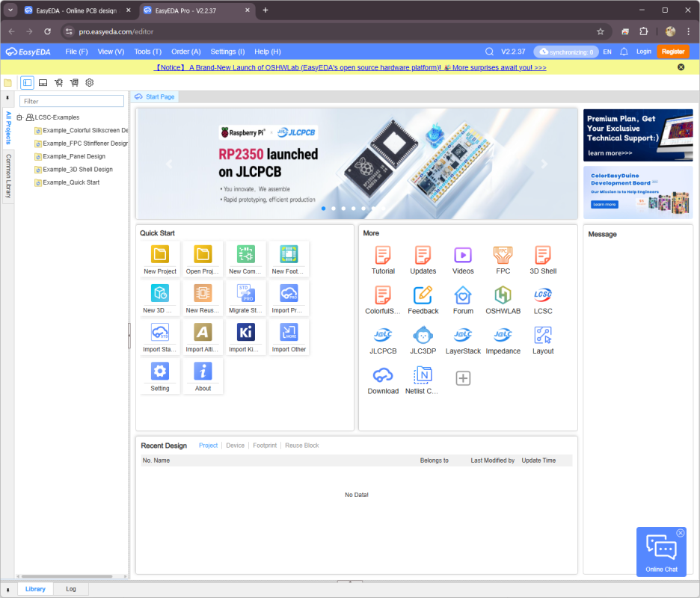The image size is (700, 598).
Task: Click the synchronizing status button
Action: click(x=565, y=52)
